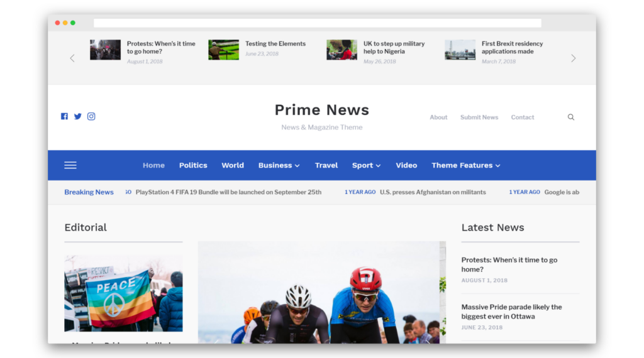Open the Submit News link
Image resolution: width=644 pixels, height=358 pixels.
(x=479, y=117)
